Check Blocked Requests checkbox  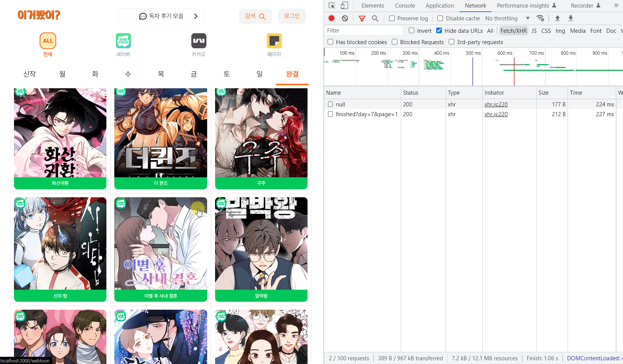pos(395,42)
